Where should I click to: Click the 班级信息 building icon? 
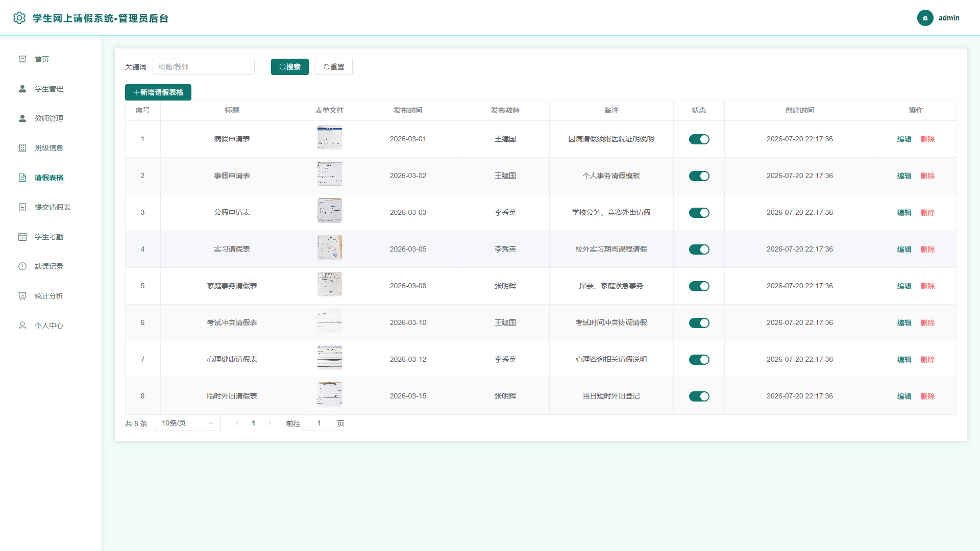[x=22, y=148]
